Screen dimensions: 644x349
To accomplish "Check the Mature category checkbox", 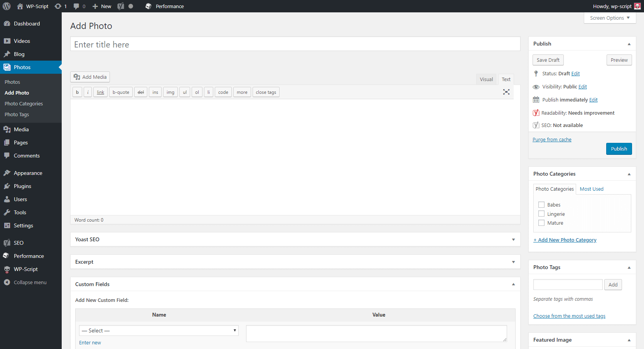I will (x=541, y=223).
